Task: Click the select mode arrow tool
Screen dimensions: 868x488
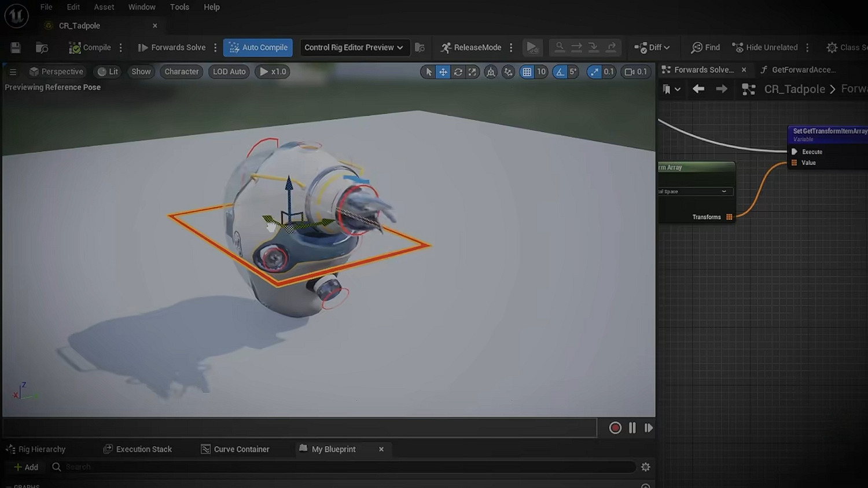Action: (428, 72)
